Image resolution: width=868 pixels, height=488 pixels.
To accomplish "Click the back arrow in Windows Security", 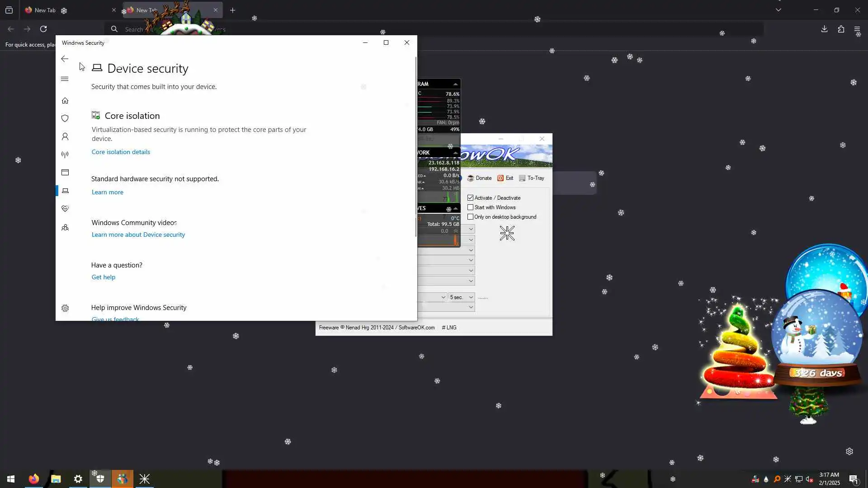I will click(x=65, y=59).
